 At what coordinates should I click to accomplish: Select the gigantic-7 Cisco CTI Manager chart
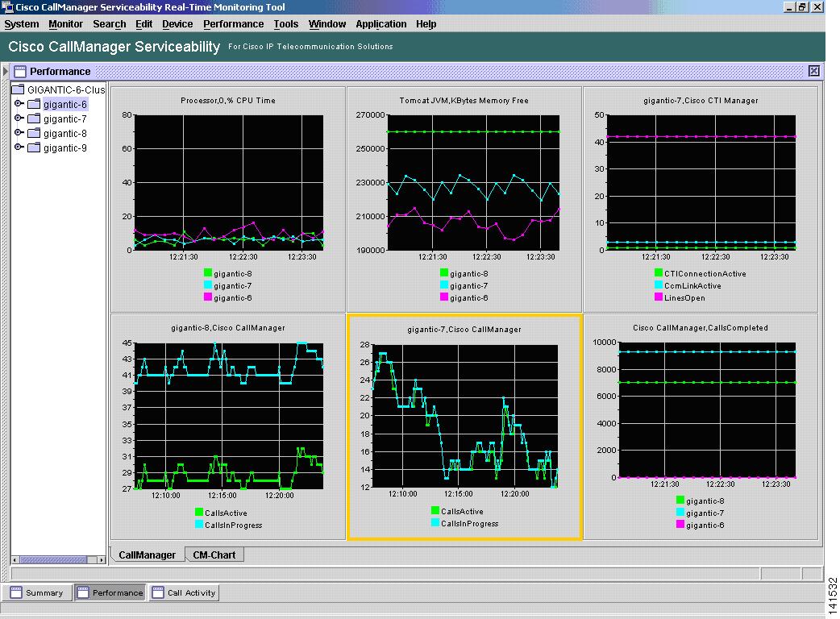tap(701, 199)
